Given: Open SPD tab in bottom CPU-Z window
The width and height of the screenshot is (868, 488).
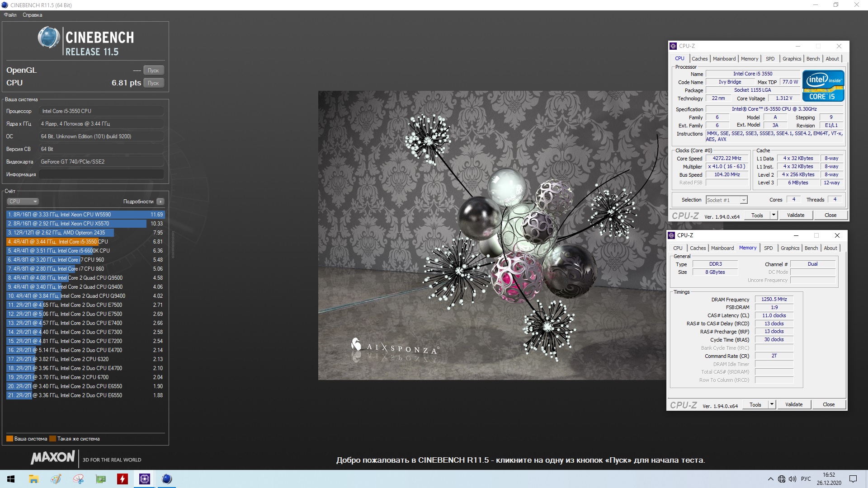Looking at the screenshot, I should (769, 248).
